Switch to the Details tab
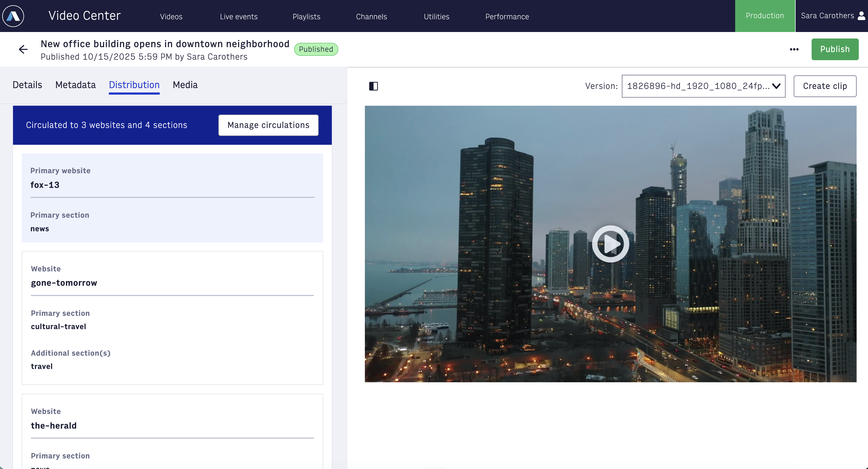 point(27,85)
